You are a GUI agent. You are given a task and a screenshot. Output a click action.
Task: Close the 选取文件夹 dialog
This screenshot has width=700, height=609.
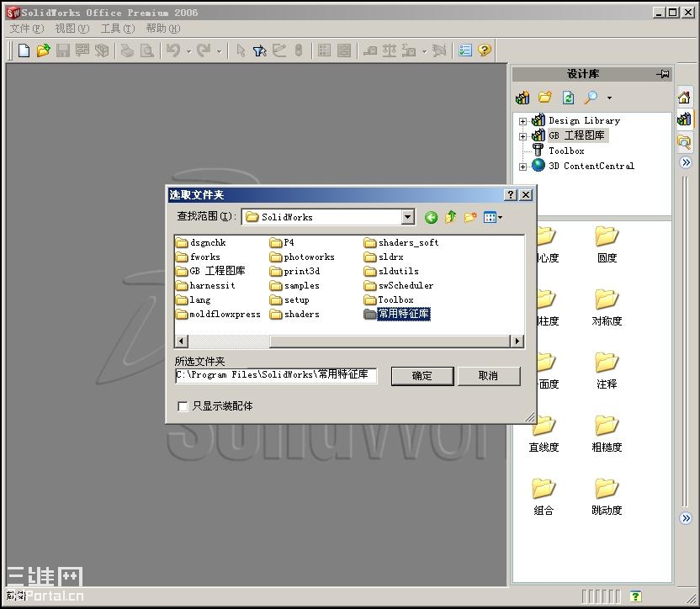click(x=526, y=194)
